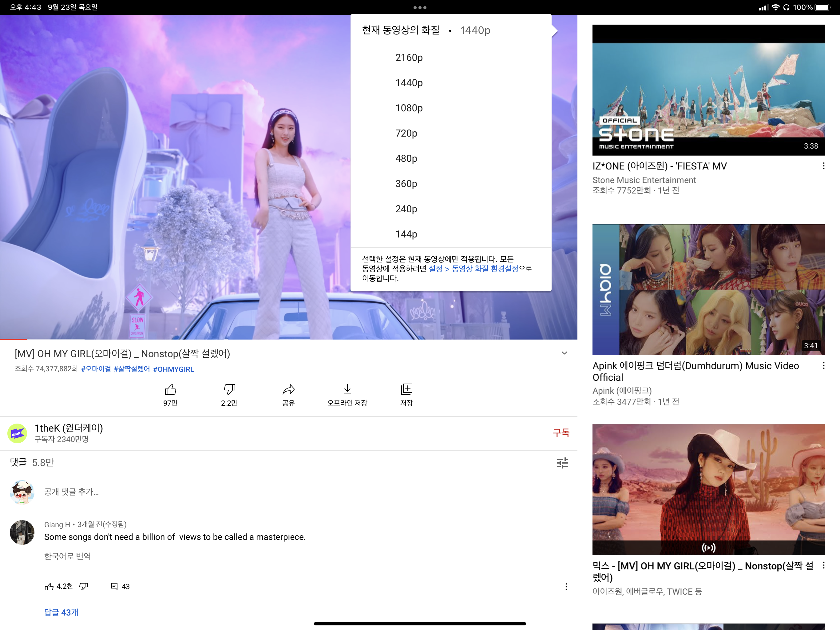Screen dimensions: 840x630
Task: Tap the share arrow icon
Action: pos(288,389)
